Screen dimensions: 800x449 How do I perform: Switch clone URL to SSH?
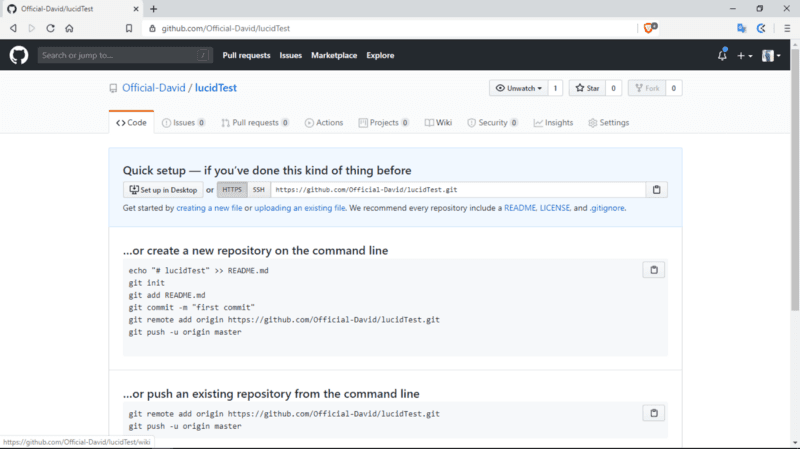pyautogui.click(x=258, y=190)
